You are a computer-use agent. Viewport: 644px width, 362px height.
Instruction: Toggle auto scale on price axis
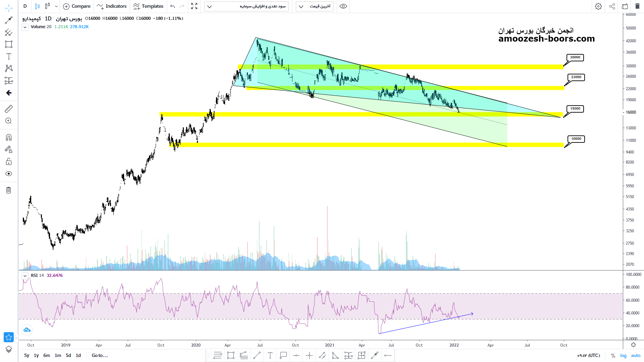click(x=636, y=356)
